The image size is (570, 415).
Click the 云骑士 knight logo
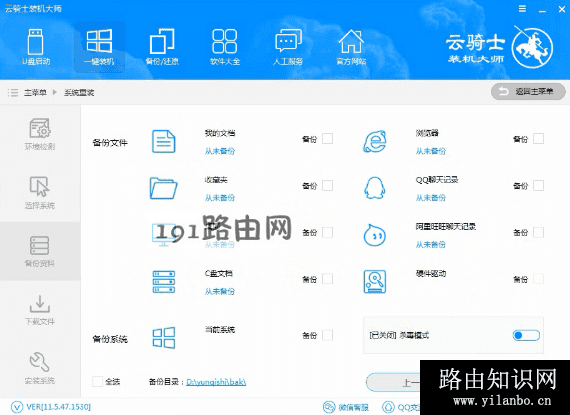click(533, 47)
